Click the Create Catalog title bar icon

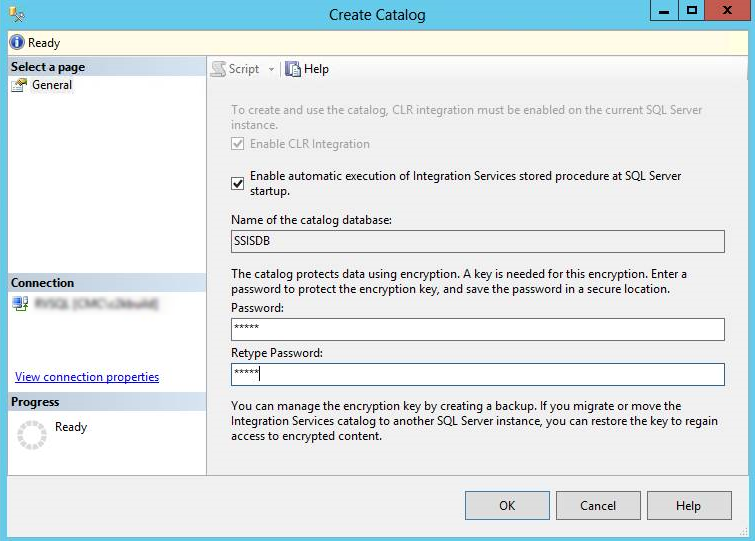pos(17,14)
